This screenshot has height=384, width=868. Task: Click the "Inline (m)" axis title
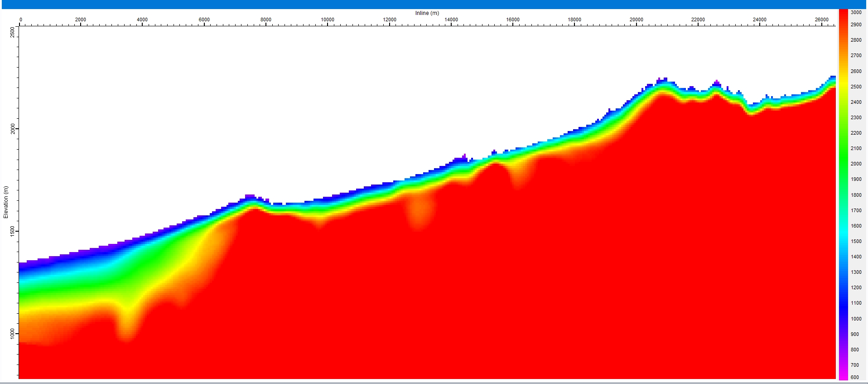coord(427,13)
